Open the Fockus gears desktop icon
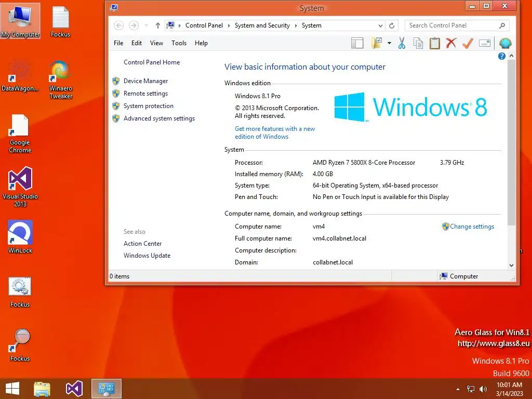 (20, 292)
